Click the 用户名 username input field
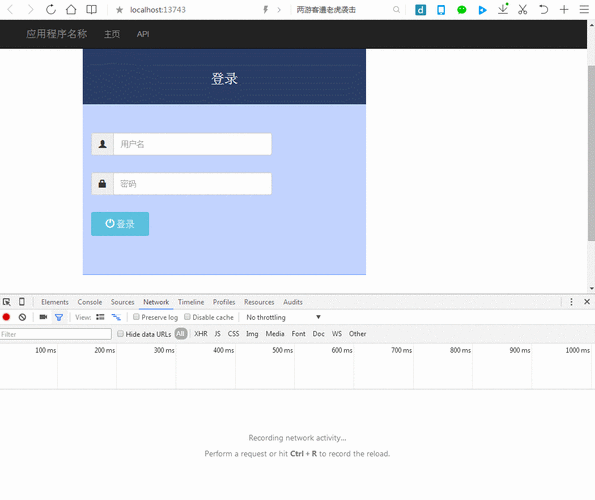Viewport: 595px width, 500px height. pyautogui.click(x=192, y=144)
